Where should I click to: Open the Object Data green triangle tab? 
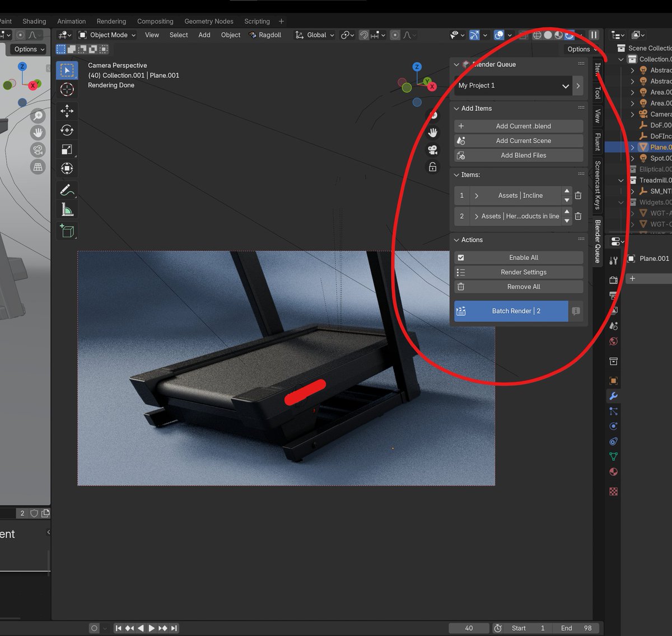(x=613, y=456)
